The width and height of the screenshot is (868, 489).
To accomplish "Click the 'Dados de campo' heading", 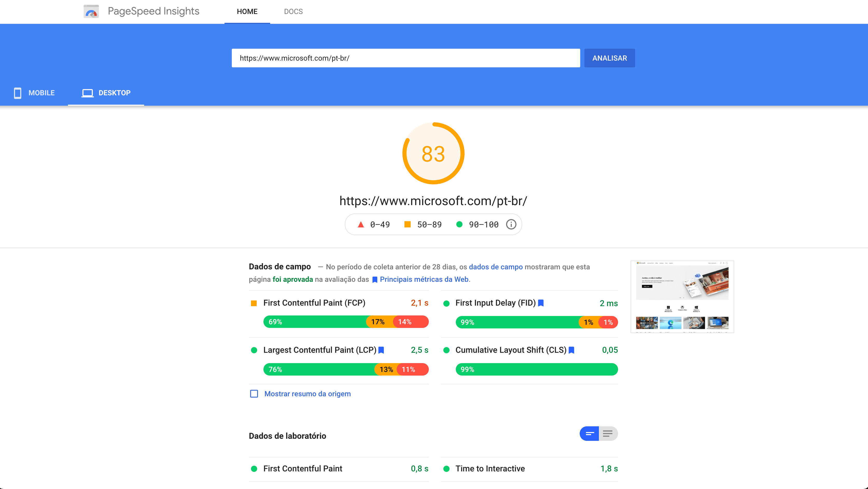I will (x=280, y=267).
